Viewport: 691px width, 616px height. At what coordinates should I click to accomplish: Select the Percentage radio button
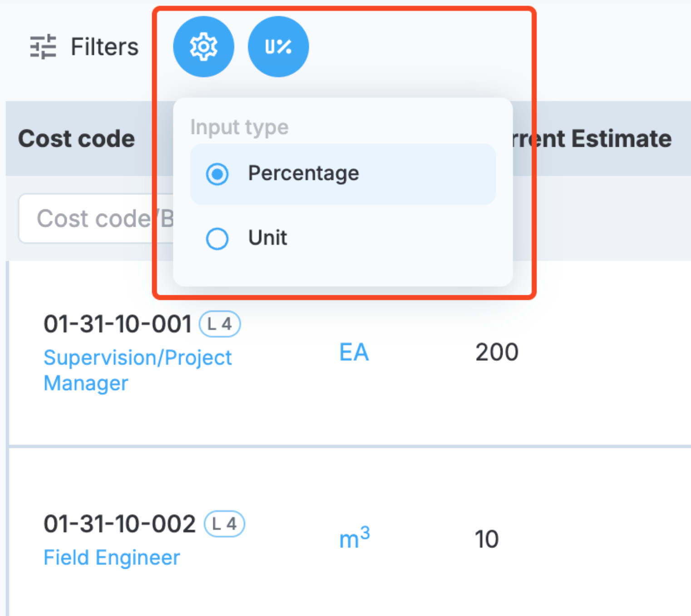(217, 174)
